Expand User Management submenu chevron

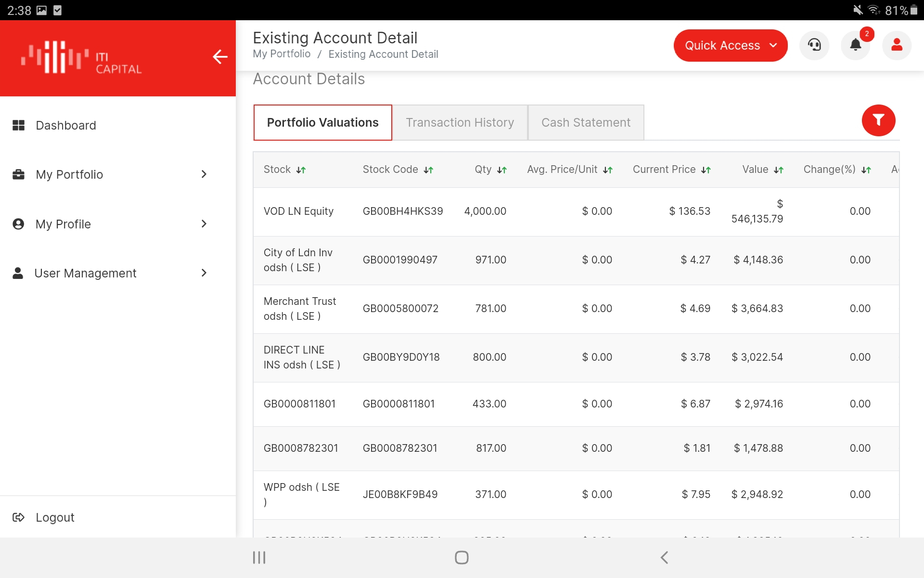coord(204,273)
